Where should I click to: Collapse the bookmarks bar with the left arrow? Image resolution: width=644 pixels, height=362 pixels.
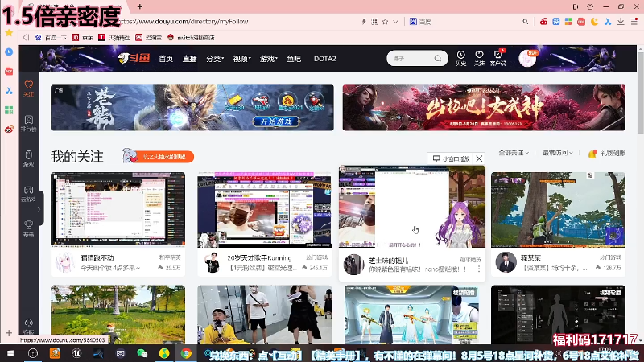tap(26, 37)
